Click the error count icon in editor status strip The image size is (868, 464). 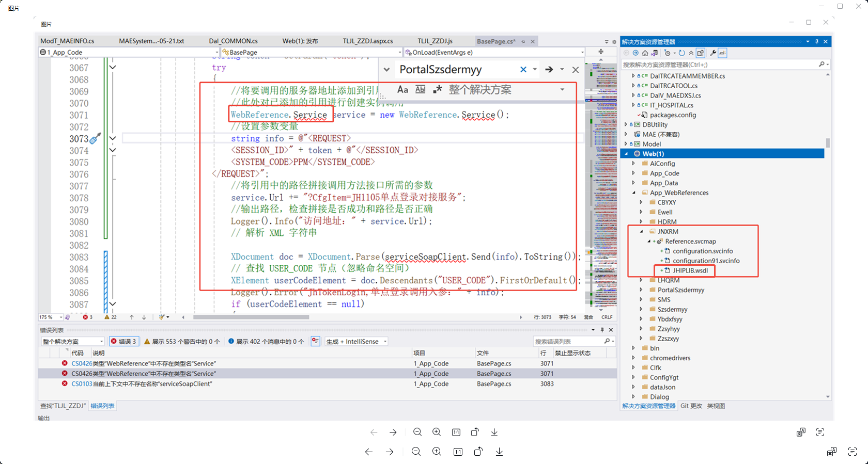[85, 317]
